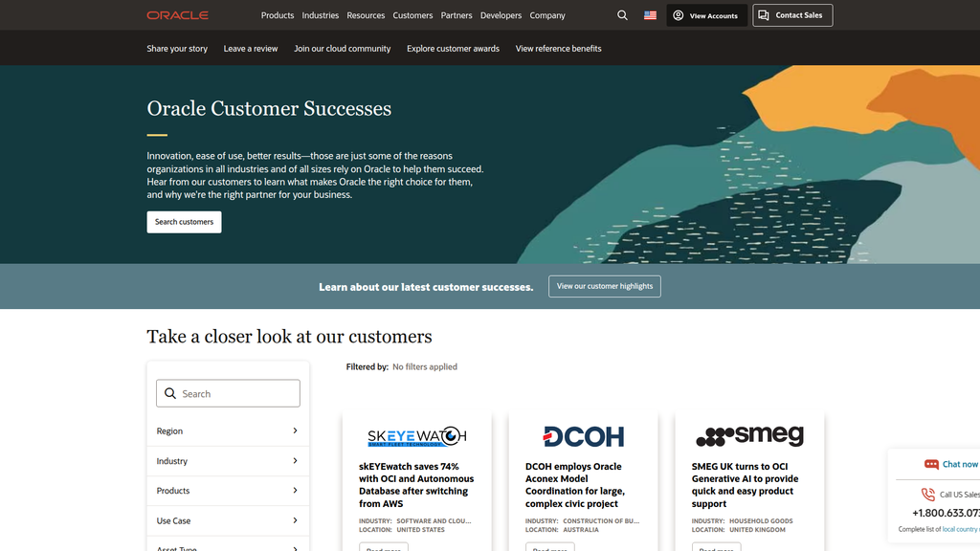
Task: Click 'UNITED KINGDOM' location text
Action: point(757,529)
